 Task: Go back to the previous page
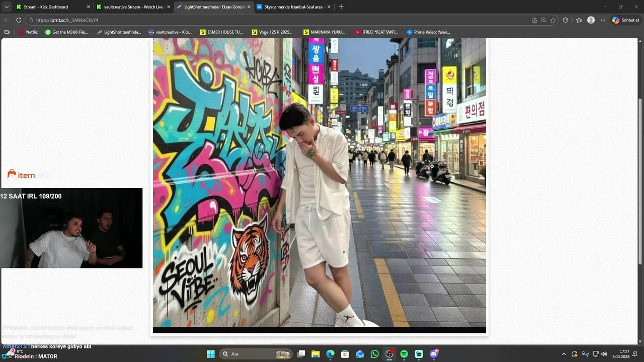point(7,20)
